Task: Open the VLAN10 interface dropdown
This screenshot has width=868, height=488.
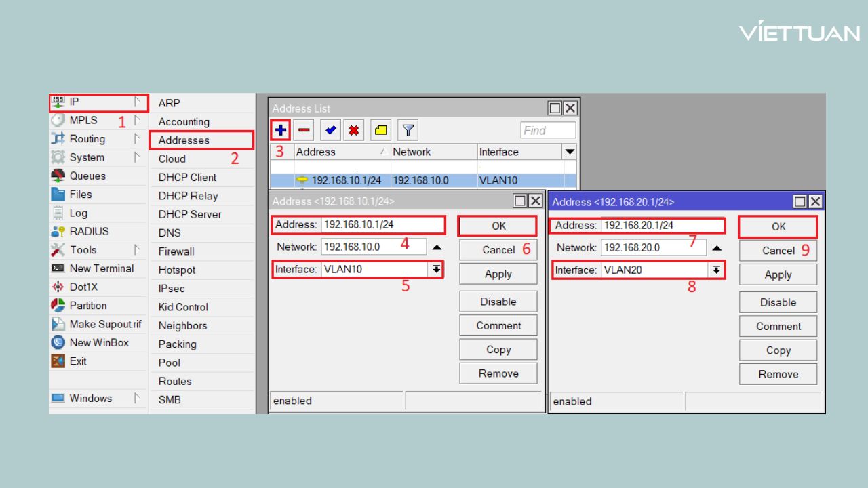Action: point(436,270)
